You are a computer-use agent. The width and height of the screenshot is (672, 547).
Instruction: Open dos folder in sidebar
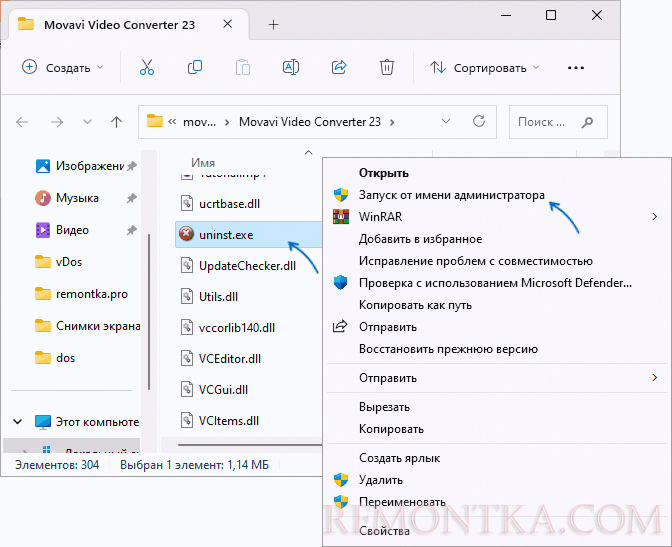pos(55,358)
